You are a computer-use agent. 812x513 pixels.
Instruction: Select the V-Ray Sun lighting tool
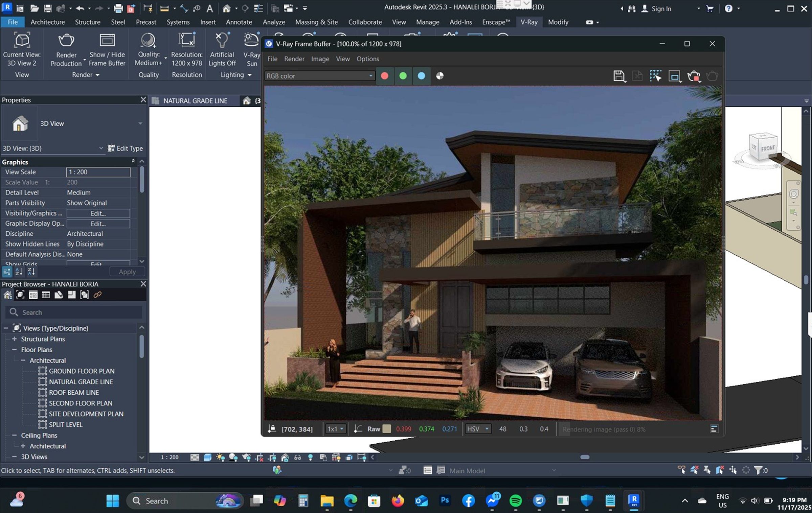251,47
